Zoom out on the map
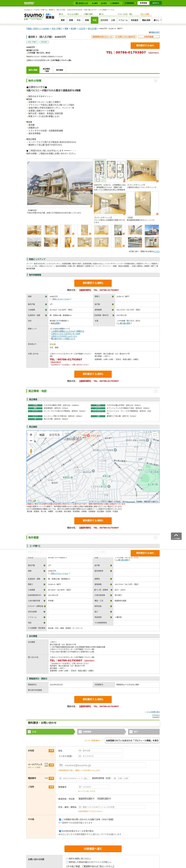The width and height of the screenshot is (186, 868). click(31, 441)
